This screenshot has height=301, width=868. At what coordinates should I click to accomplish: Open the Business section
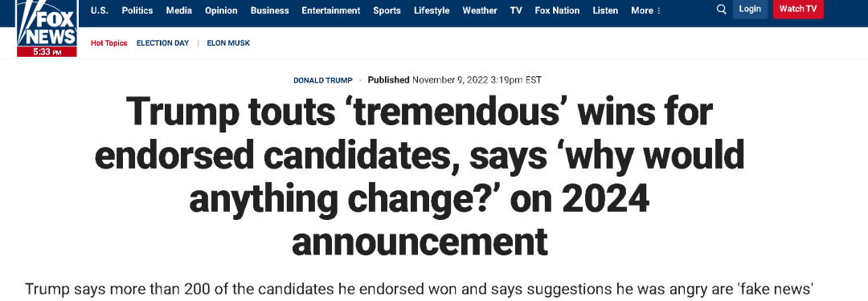pos(269,10)
